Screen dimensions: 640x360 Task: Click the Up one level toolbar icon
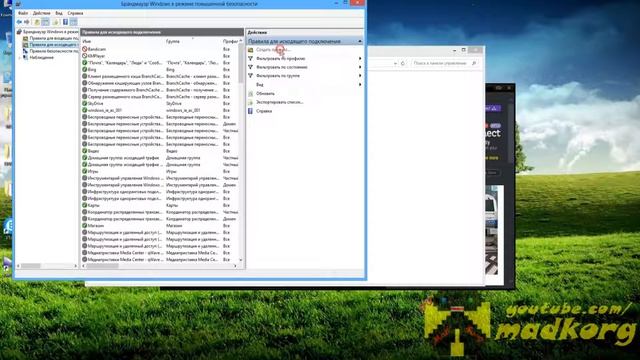[x=37, y=22]
